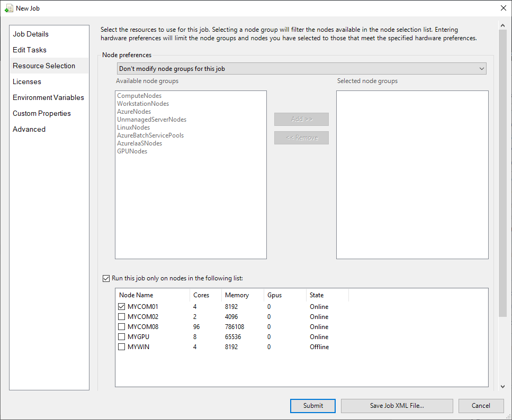The width and height of the screenshot is (512, 420).
Task: Enable the MYCOM02 node checkbox
Action: coord(122,317)
